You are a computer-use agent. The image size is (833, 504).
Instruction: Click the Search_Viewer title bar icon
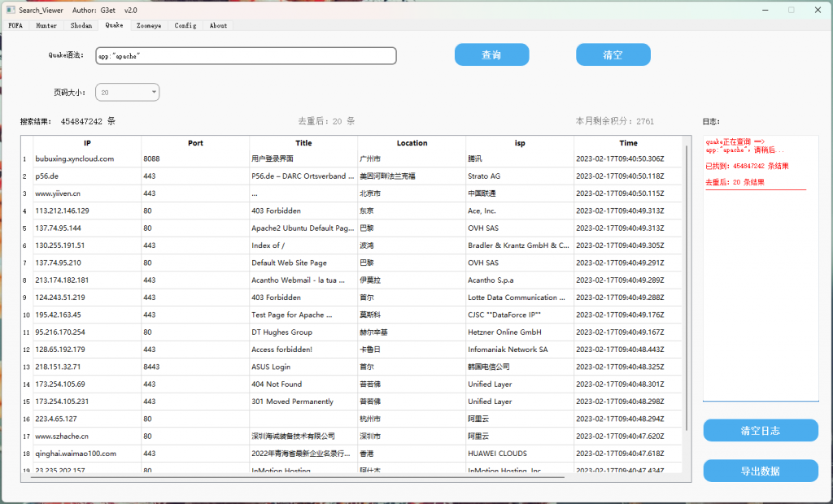11,10
